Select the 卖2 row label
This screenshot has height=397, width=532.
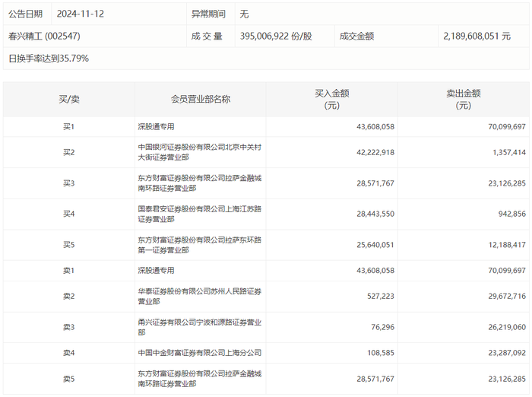[68, 296]
